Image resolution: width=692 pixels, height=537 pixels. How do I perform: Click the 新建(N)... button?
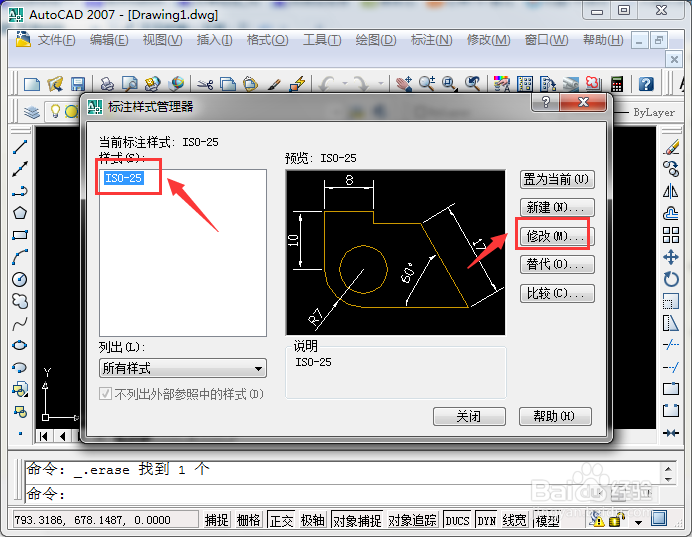[x=557, y=207]
